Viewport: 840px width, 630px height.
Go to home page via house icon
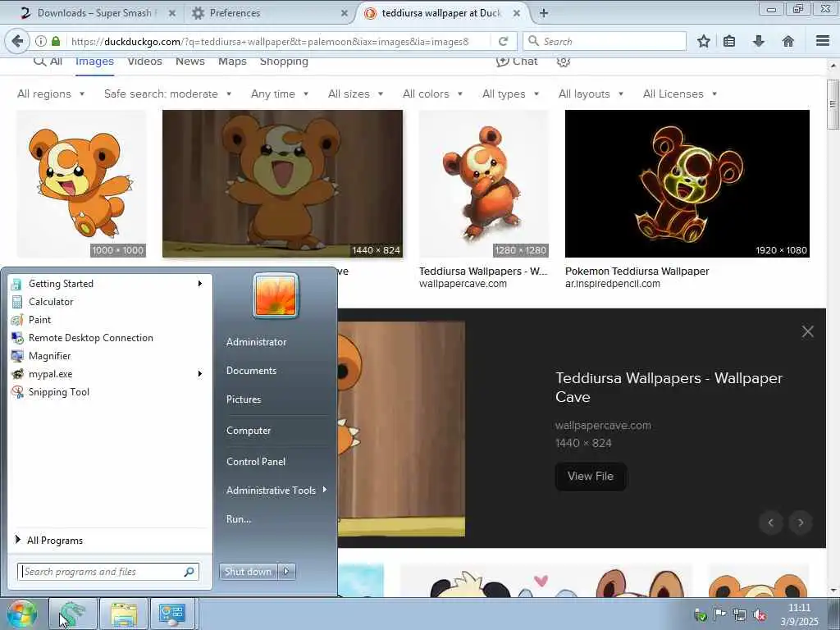[788, 41]
